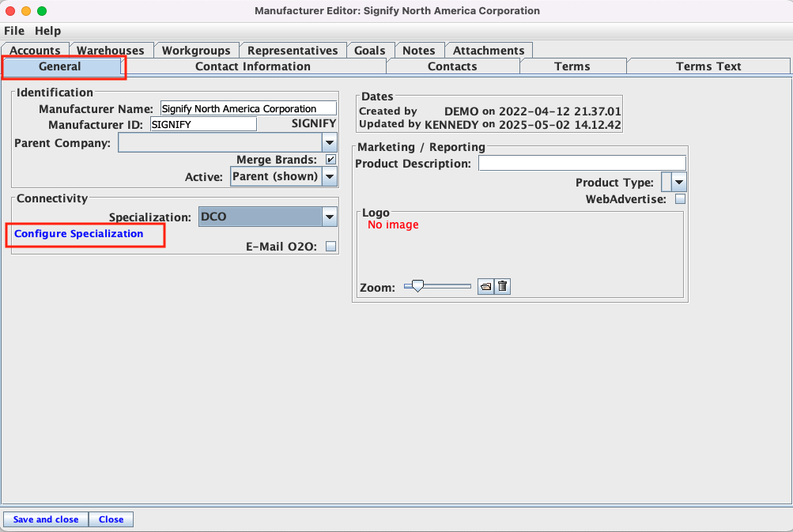The image size is (793, 532).
Task: Click the green maximize window button
Action: click(x=42, y=10)
